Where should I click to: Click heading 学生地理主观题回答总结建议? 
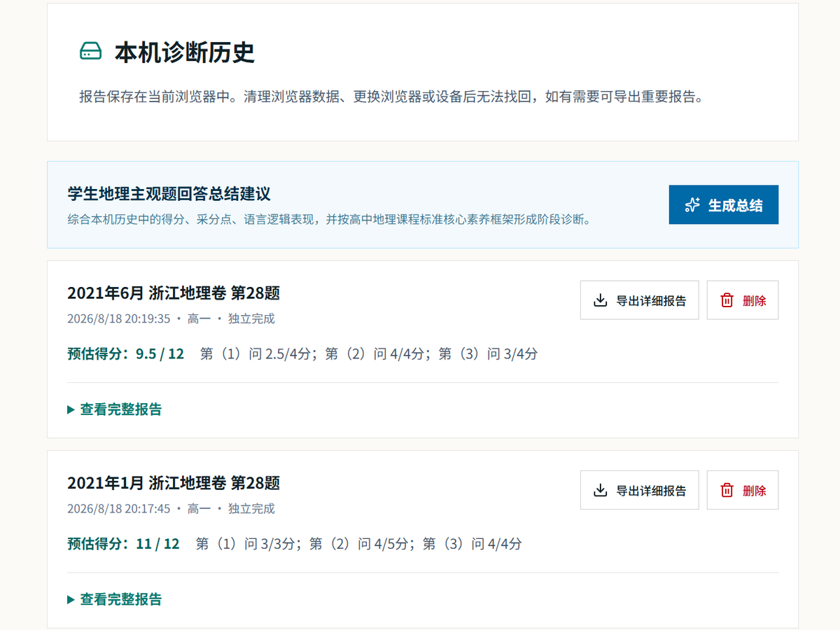point(169,194)
